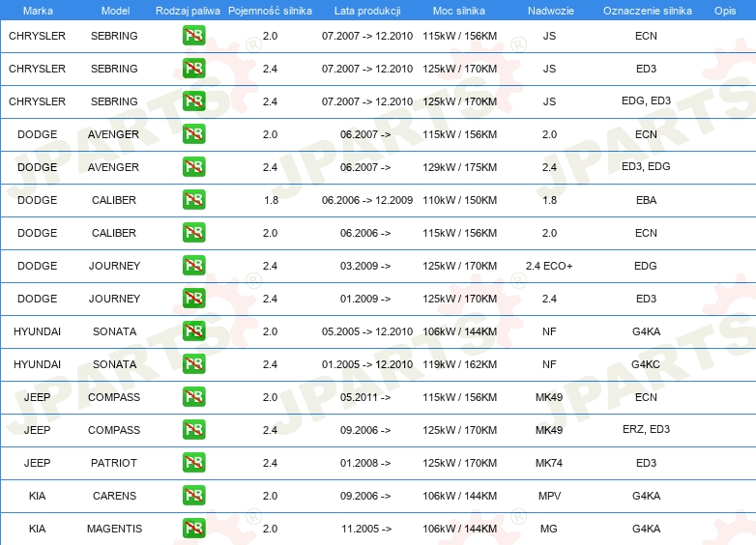Click the EBA engine code cell
756x545 pixels.
click(646, 200)
